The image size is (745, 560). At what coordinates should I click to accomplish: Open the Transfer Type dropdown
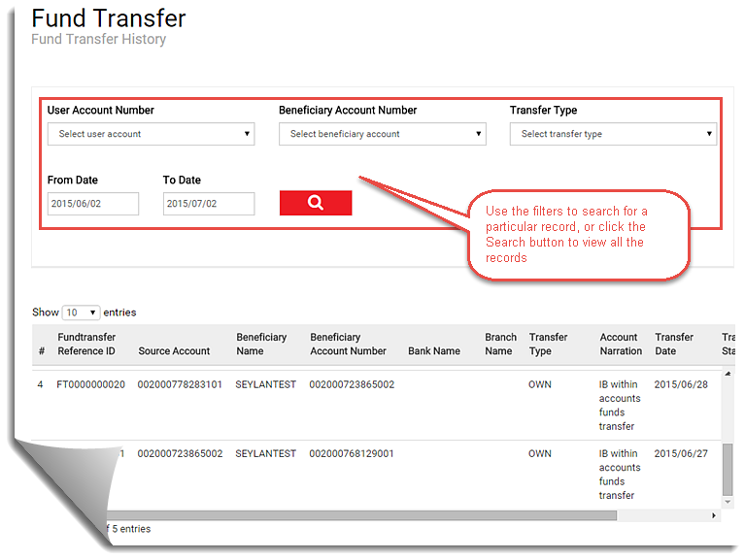click(x=613, y=134)
